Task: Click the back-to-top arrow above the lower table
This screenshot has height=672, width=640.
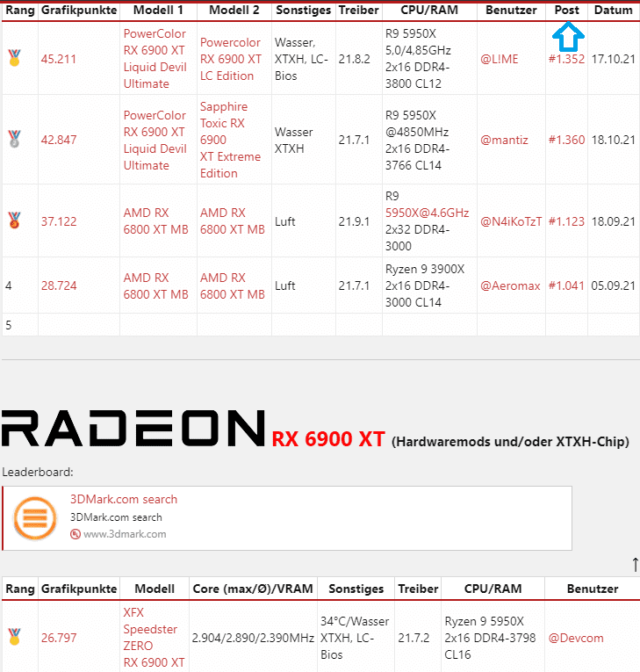Action: coord(636,565)
